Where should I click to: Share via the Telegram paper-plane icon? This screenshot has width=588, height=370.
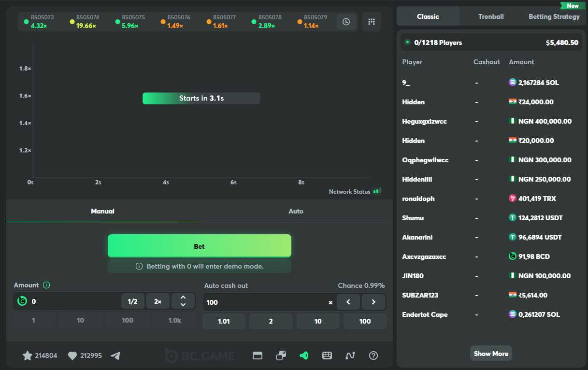[115, 356]
